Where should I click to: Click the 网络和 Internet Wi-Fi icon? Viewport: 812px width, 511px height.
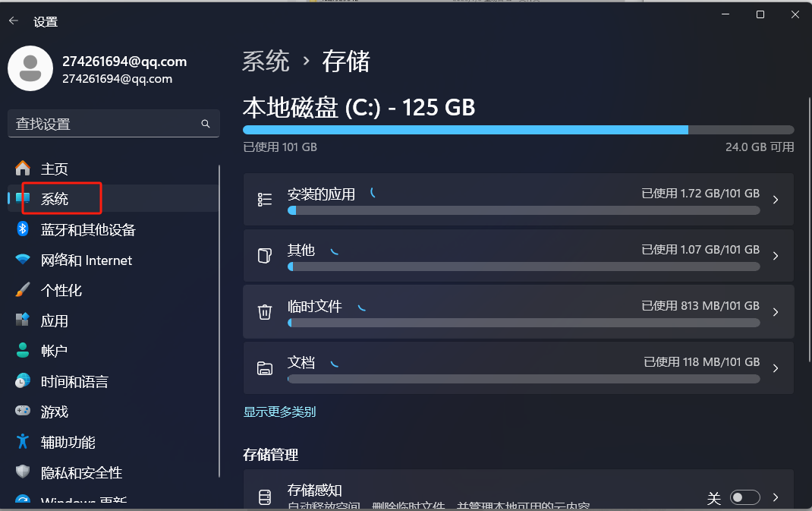pyautogui.click(x=23, y=259)
